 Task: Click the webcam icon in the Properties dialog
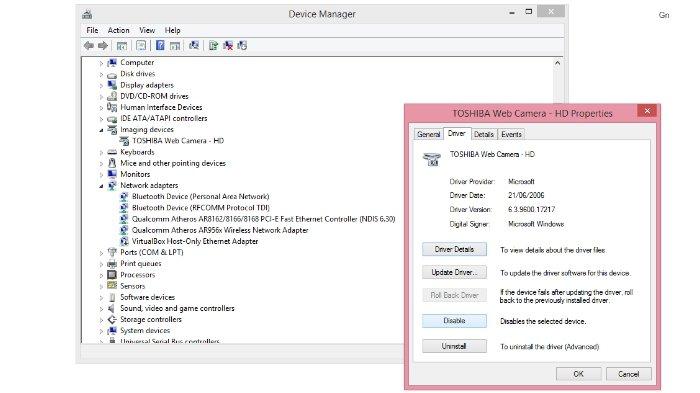tap(432, 159)
